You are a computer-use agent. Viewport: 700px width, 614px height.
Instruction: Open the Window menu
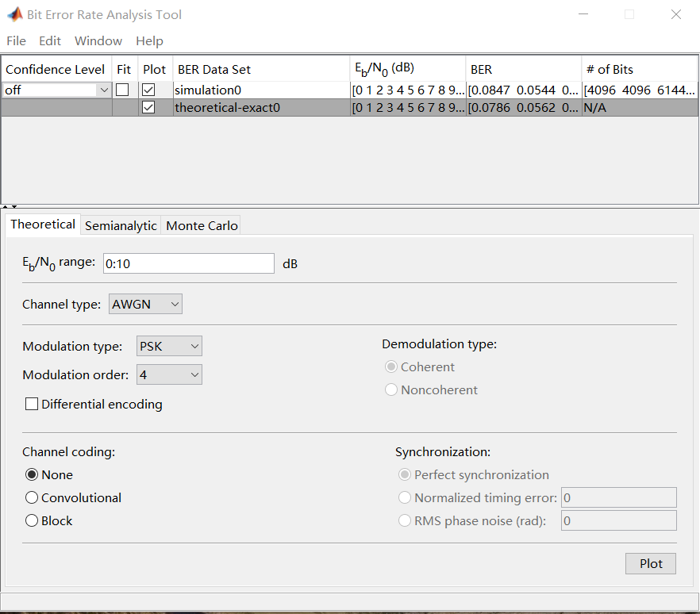click(x=98, y=41)
